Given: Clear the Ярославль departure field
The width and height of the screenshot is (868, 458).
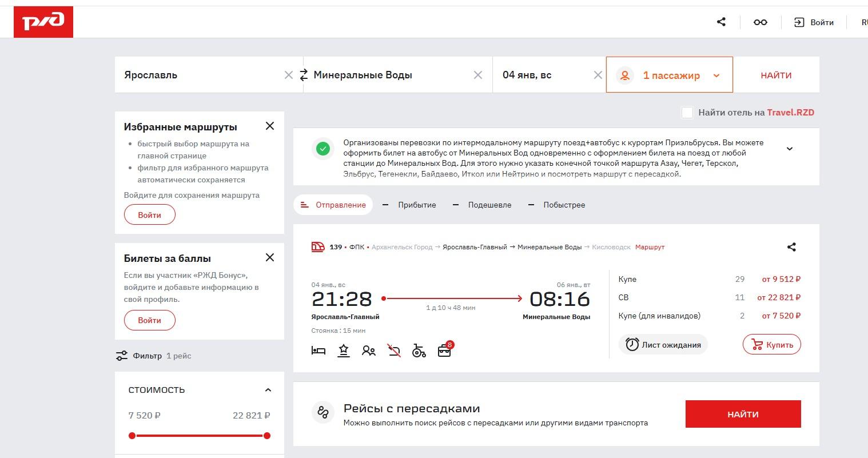Looking at the screenshot, I should click(x=289, y=75).
